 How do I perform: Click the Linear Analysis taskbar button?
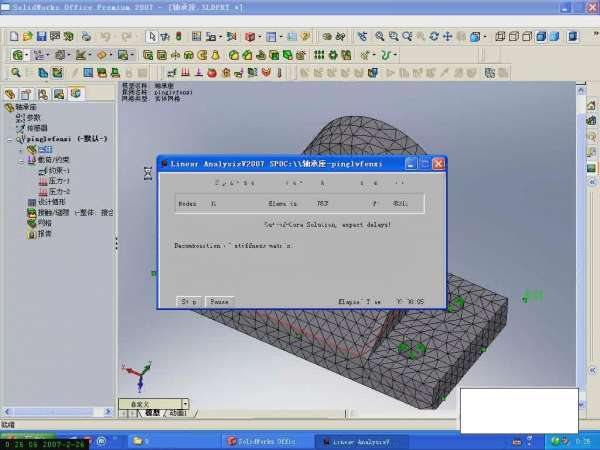[361, 442]
